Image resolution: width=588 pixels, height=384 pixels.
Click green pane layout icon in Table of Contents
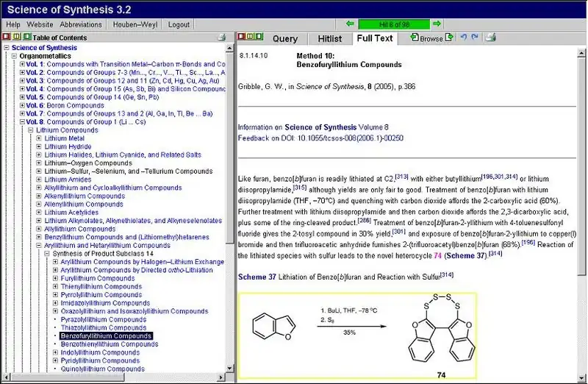[26, 38]
